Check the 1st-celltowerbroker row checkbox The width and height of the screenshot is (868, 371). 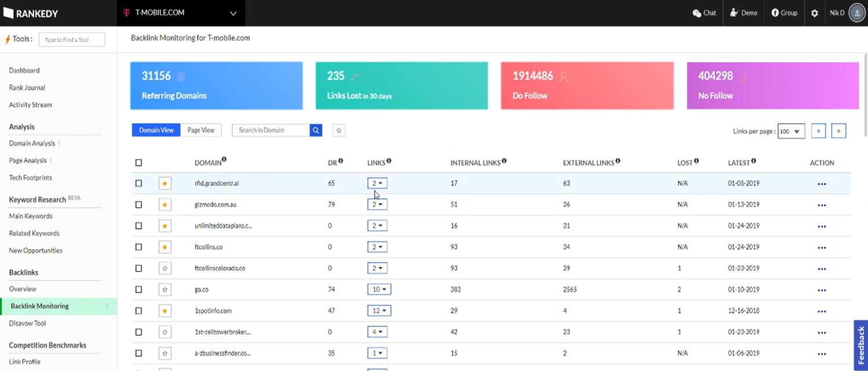[138, 332]
